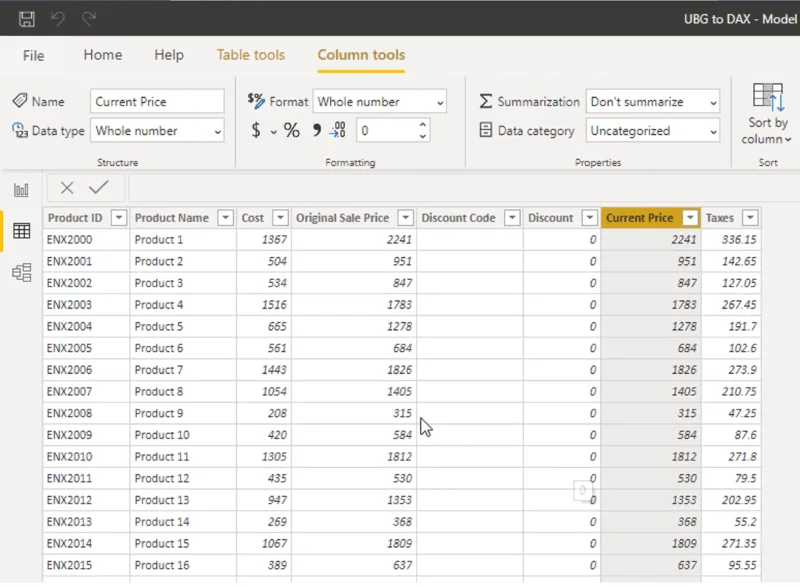The image size is (800, 587).
Task: Increase decimal places stepper up arrow
Action: [422, 124]
